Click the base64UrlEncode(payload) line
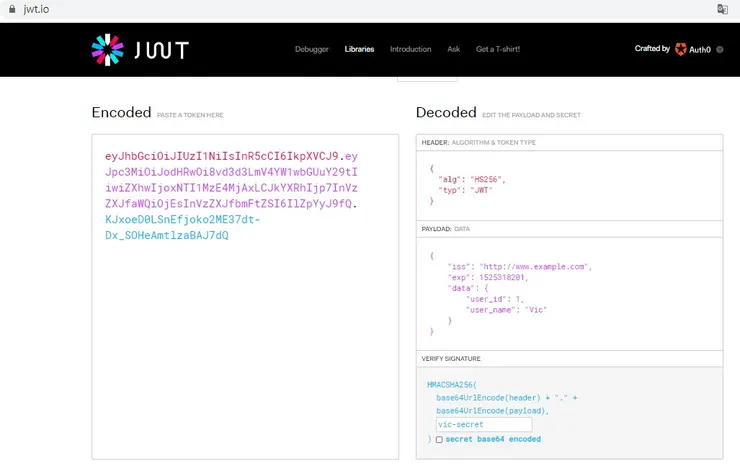Screen dimensions: 740x468 [493, 411]
